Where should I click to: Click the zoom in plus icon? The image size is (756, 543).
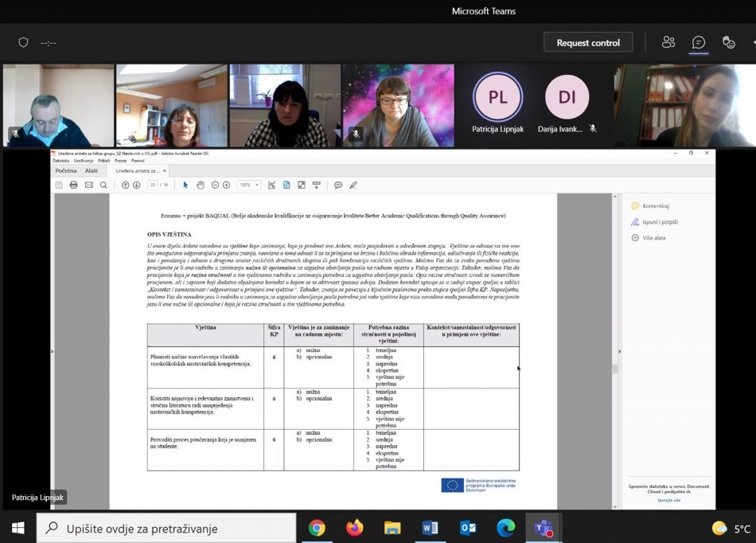pos(226,185)
